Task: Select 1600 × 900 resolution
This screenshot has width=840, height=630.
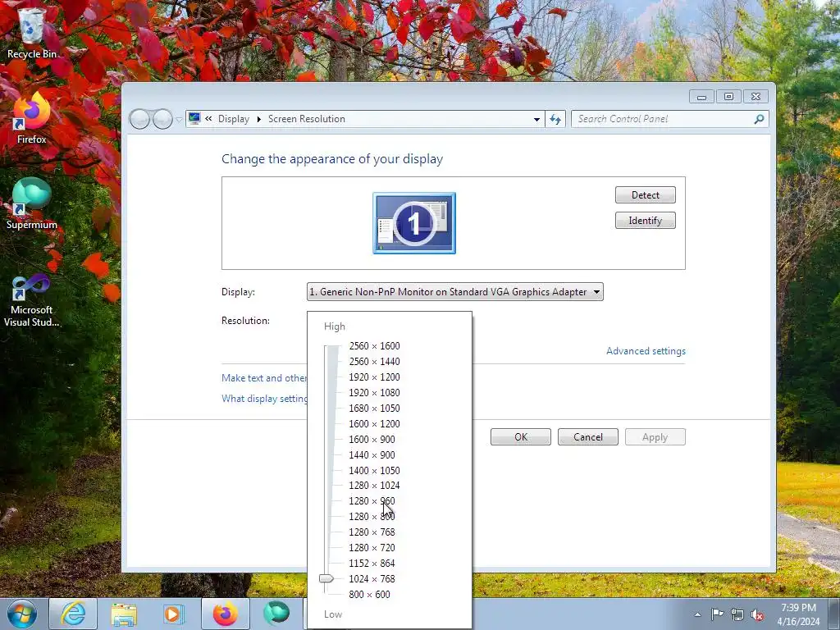Action: click(x=372, y=440)
